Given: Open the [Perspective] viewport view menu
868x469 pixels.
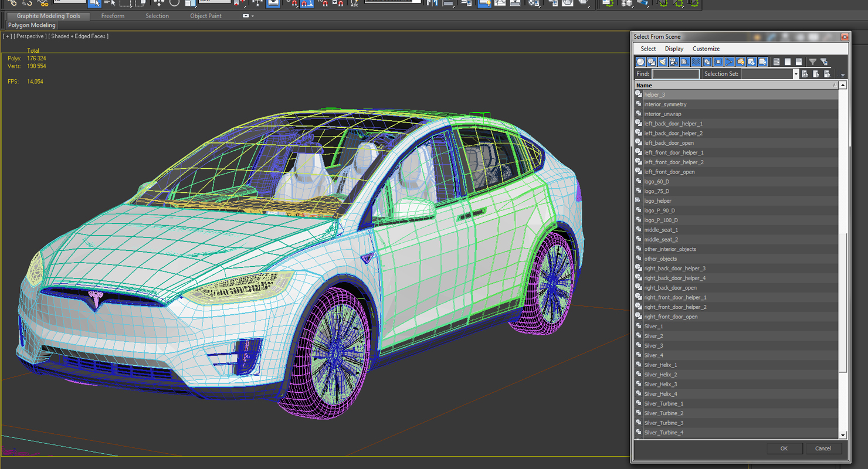Looking at the screenshot, I should click(x=30, y=36).
